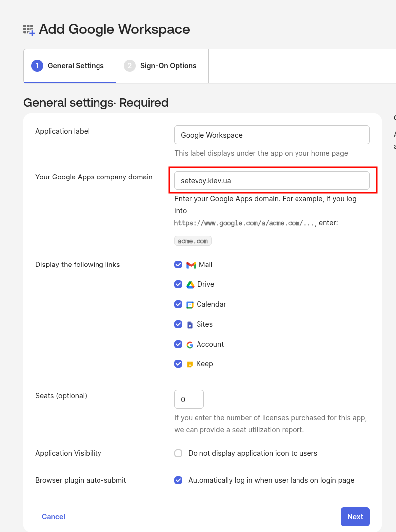Focus the Application label text field
The image size is (396, 532).
point(272,135)
